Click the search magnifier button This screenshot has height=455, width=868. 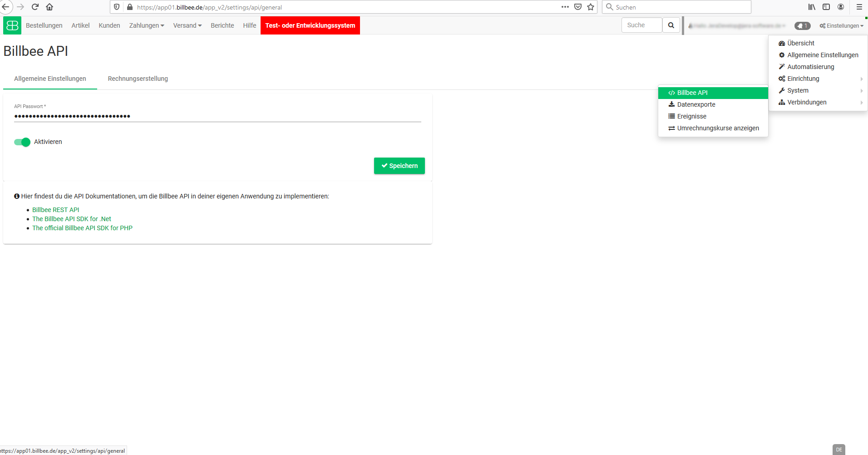[x=671, y=25]
